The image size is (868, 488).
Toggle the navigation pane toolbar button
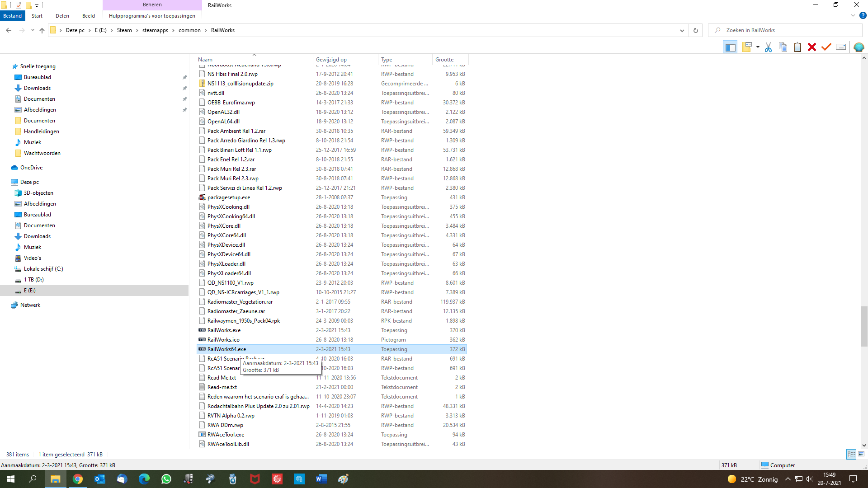tap(730, 47)
